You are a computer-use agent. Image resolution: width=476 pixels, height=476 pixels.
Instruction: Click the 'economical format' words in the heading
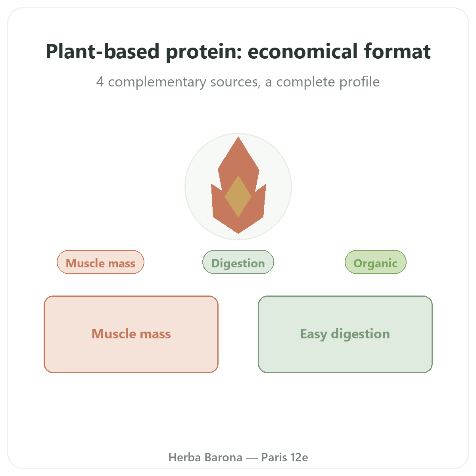click(340, 52)
